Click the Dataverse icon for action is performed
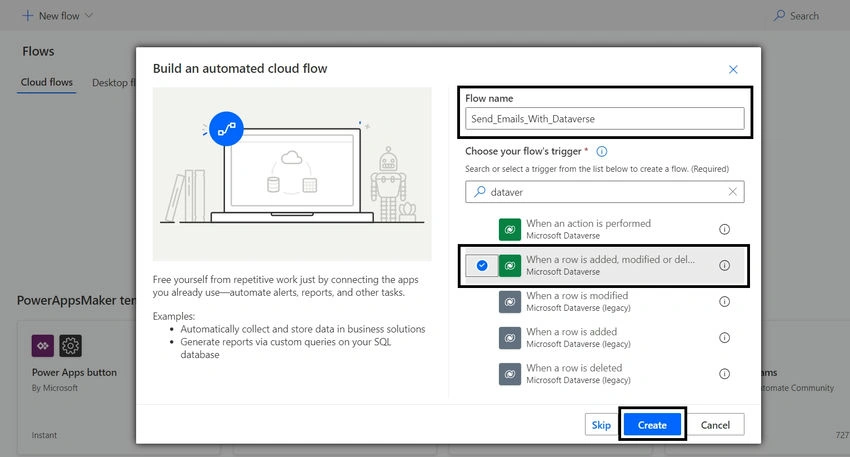The image size is (850, 457). (510, 229)
